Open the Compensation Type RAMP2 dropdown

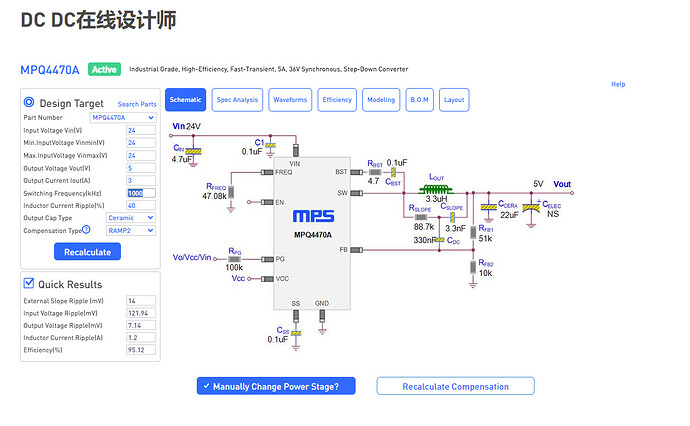131,231
